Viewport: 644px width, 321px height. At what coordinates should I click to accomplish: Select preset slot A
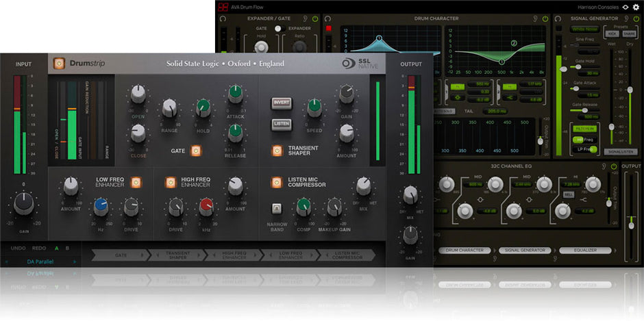(x=57, y=248)
